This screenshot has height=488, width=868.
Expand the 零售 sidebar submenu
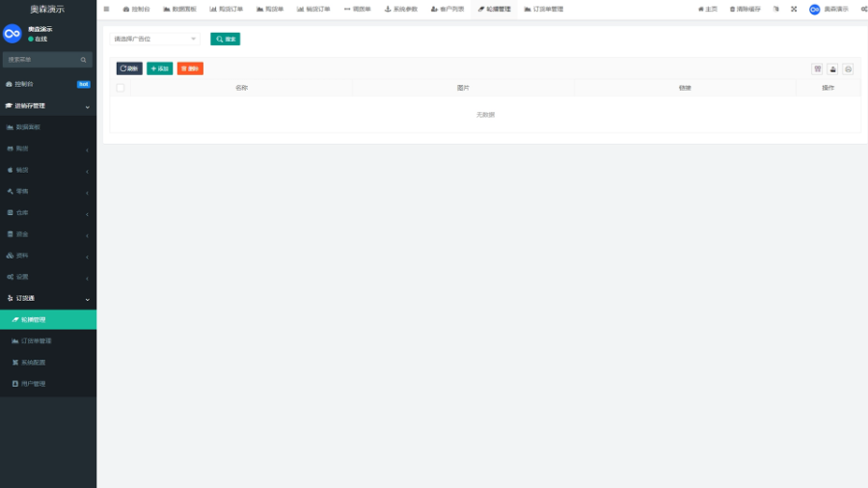[x=48, y=191]
